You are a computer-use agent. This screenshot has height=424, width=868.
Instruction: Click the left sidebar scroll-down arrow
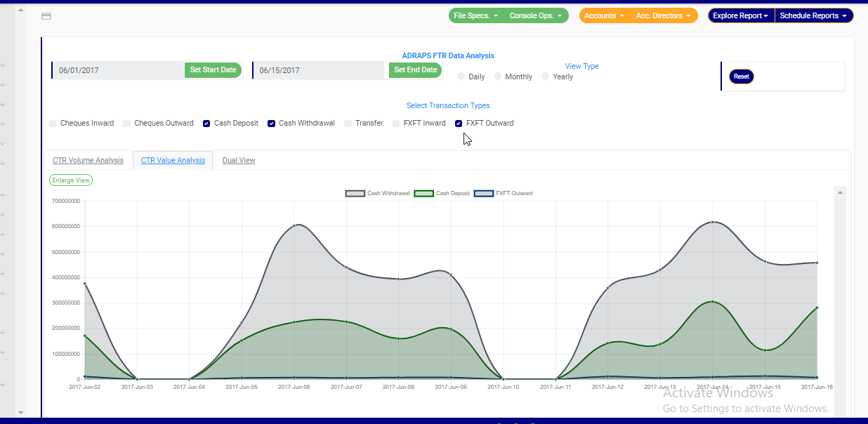click(x=20, y=412)
